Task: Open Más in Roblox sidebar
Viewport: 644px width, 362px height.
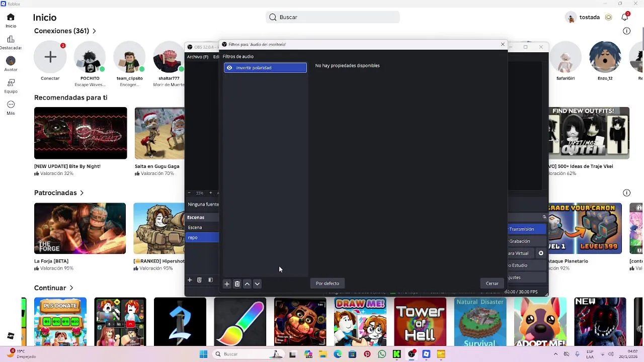Action: (x=11, y=108)
